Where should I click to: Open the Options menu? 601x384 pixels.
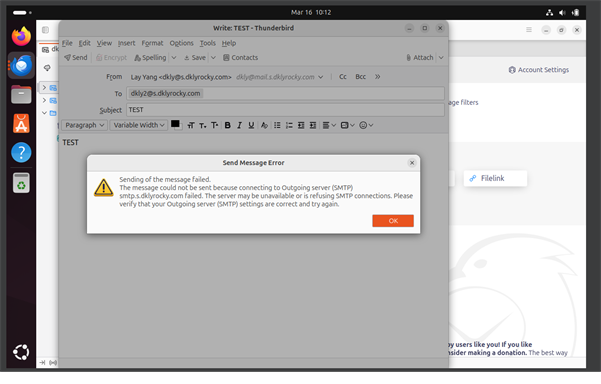(181, 43)
